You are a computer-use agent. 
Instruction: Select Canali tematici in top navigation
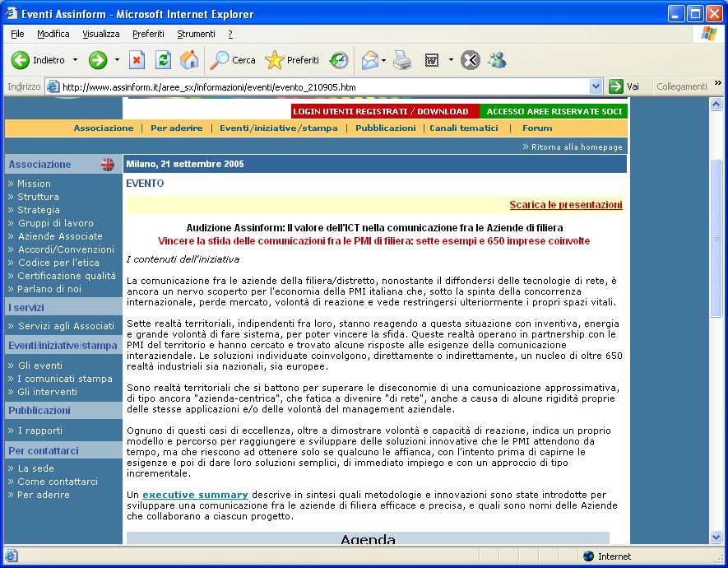(x=463, y=128)
